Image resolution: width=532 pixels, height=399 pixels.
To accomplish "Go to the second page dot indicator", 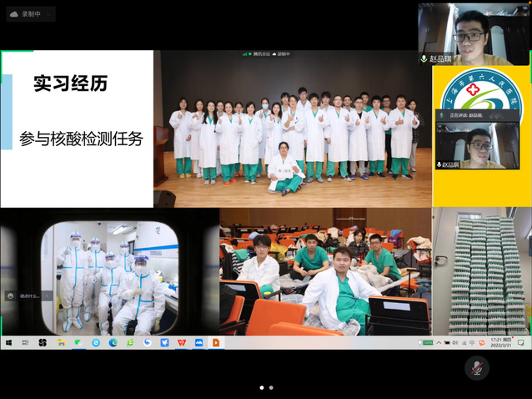I will click(x=271, y=387).
